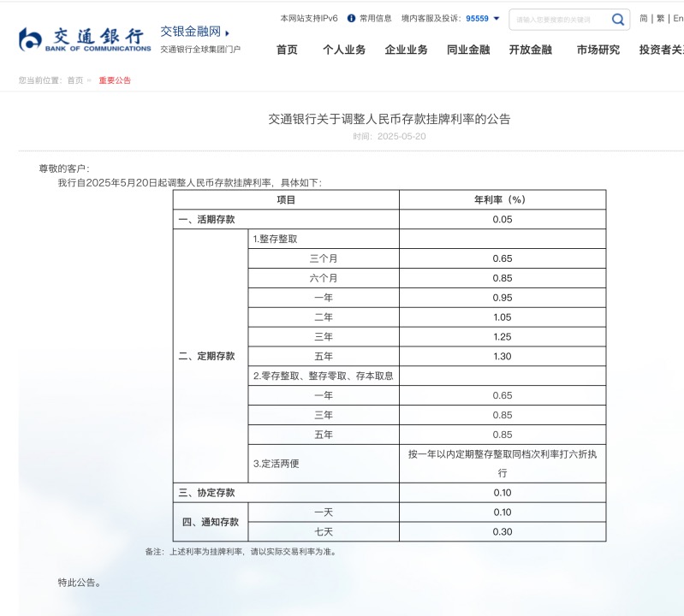This screenshot has width=684, height=616.
Task: Click the info icon beside 常用信息
Action: (x=351, y=18)
